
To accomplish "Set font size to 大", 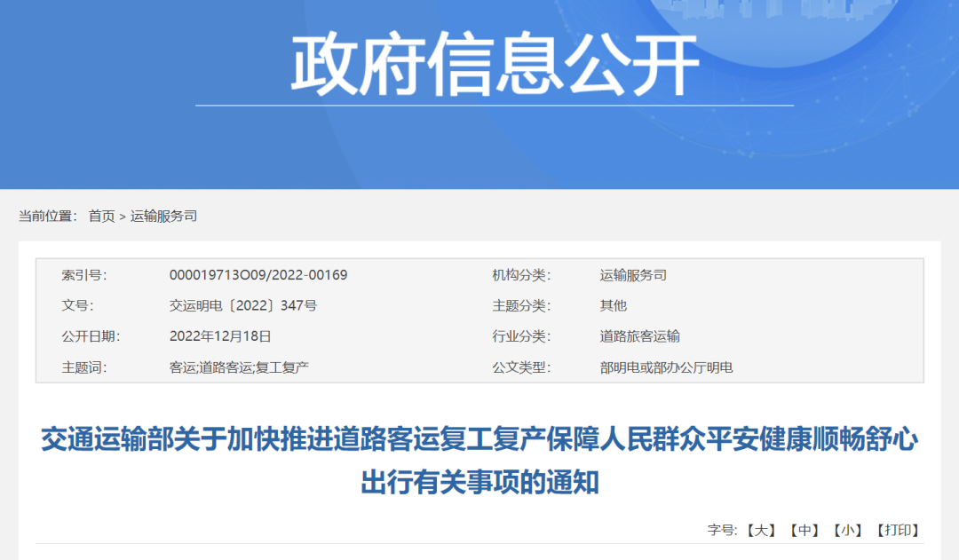I will [761, 530].
